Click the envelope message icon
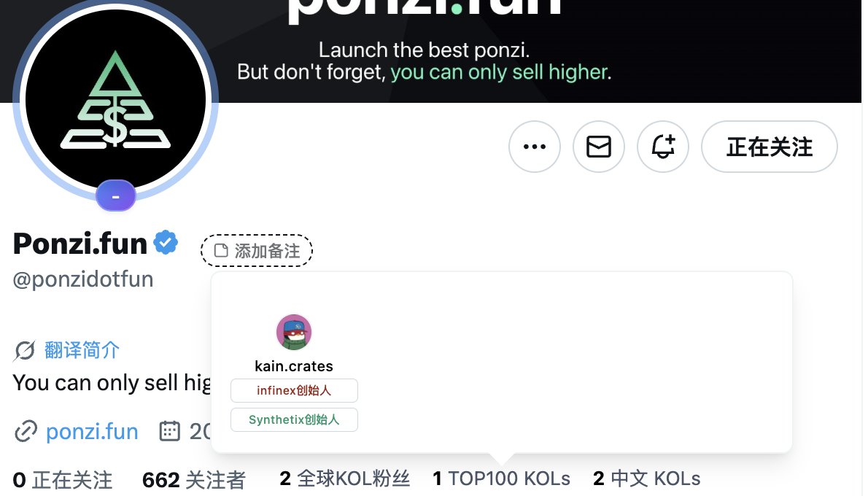 tap(598, 147)
